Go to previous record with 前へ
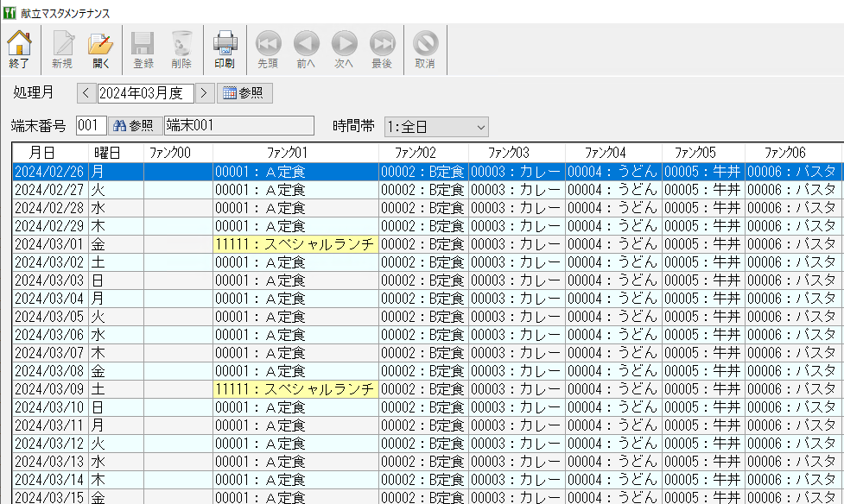 (306, 49)
